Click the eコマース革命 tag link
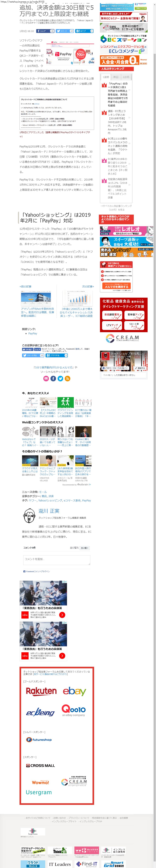Image resolution: width=156 pixels, height=868 pixels. [x=72, y=500]
